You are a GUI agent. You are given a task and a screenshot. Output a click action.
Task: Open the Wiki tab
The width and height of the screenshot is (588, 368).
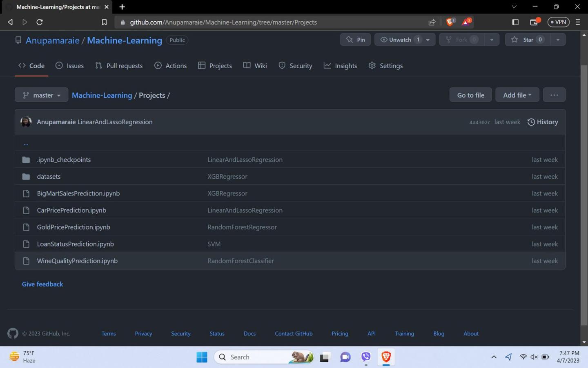click(255, 65)
